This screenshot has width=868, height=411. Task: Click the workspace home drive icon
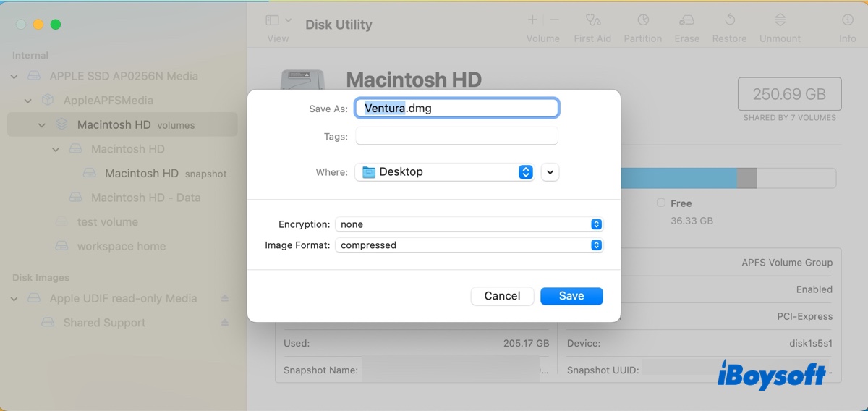tap(61, 246)
